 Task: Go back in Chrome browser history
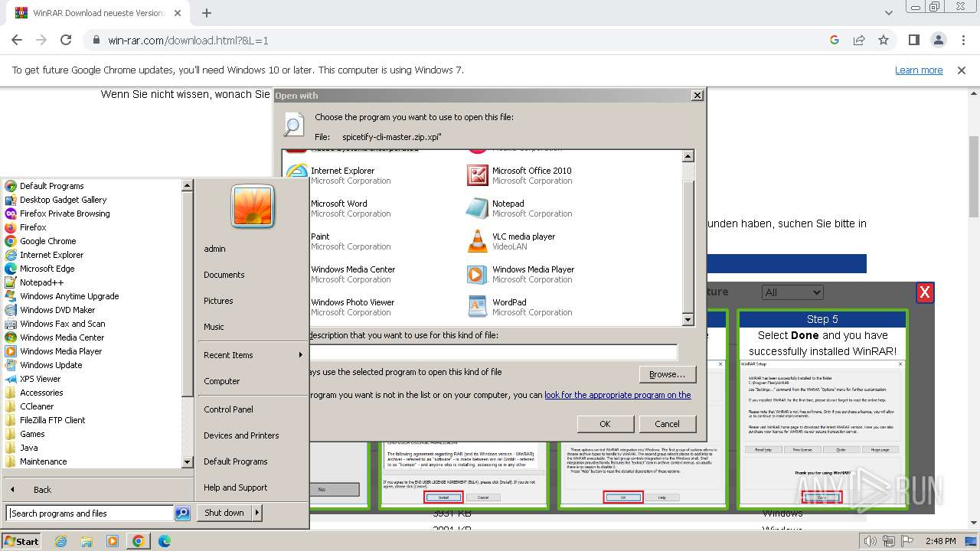(17, 40)
